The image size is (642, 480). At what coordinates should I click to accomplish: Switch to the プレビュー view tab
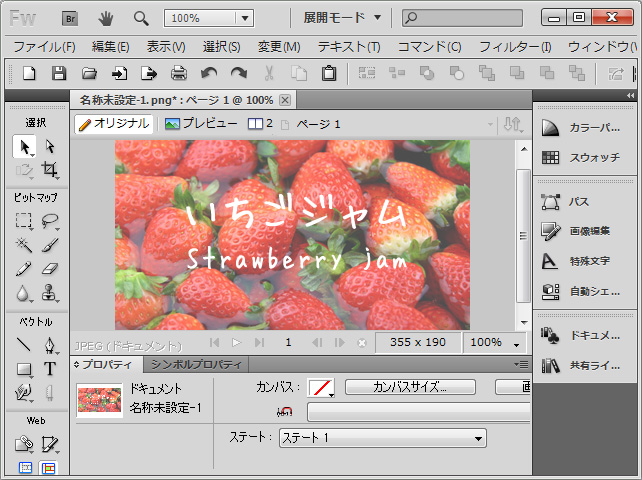(201, 124)
